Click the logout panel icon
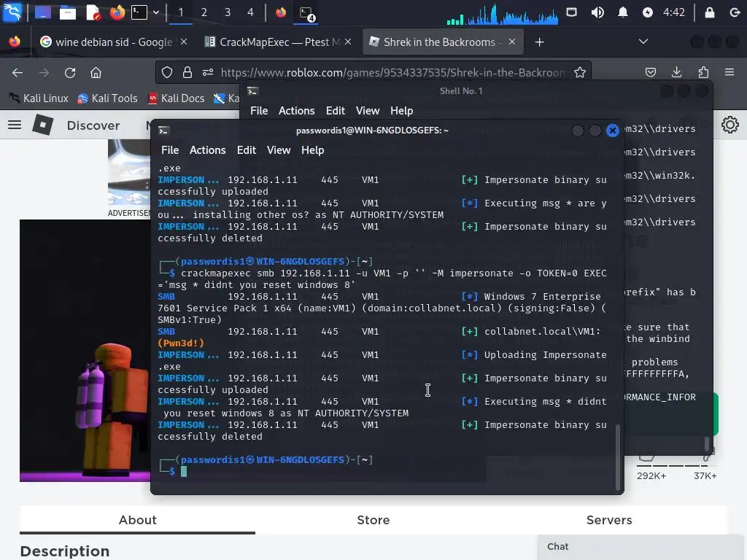Viewport: 747px width, 560px height. click(x=735, y=12)
